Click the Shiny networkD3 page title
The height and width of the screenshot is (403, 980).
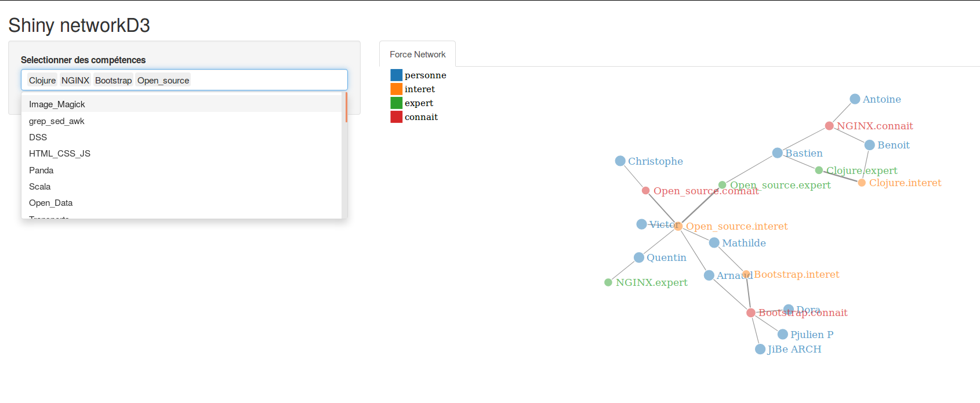[x=79, y=26]
